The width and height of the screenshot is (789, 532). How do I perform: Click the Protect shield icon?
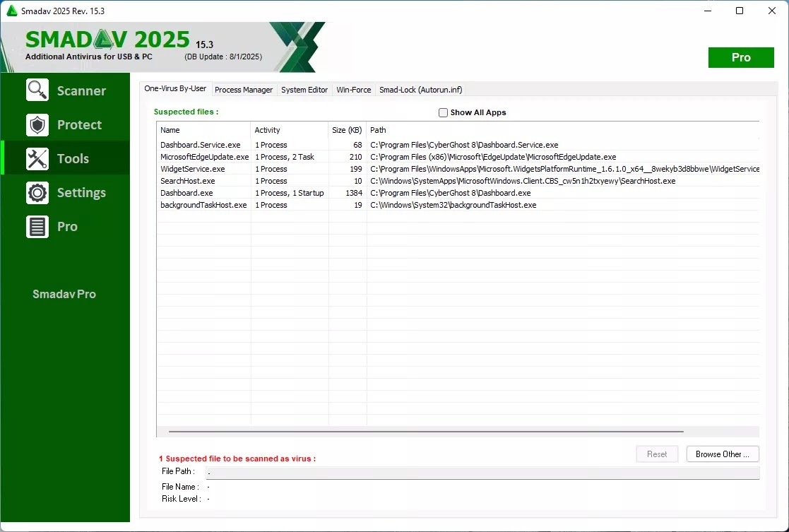[37, 124]
